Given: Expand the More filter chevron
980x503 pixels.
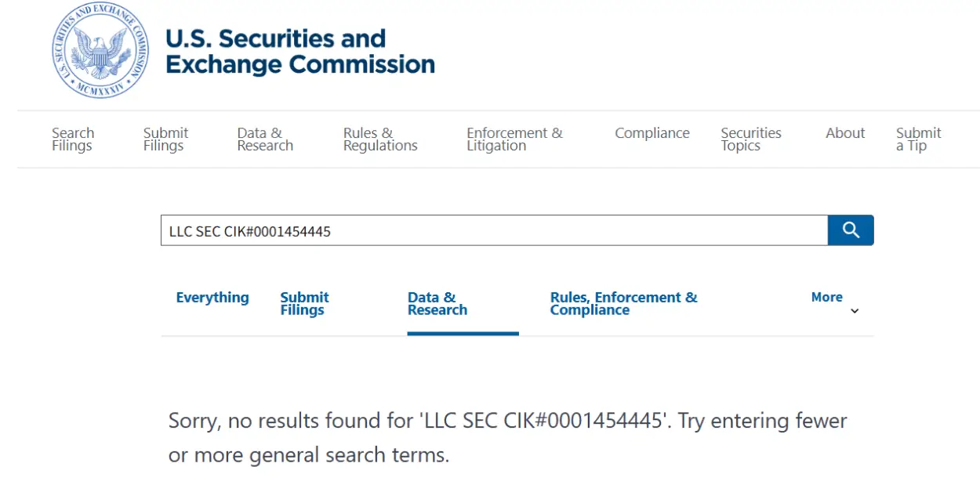Looking at the screenshot, I should point(855,311).
